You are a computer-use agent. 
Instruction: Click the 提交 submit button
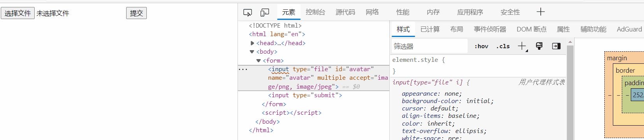[x=136, y=13]
